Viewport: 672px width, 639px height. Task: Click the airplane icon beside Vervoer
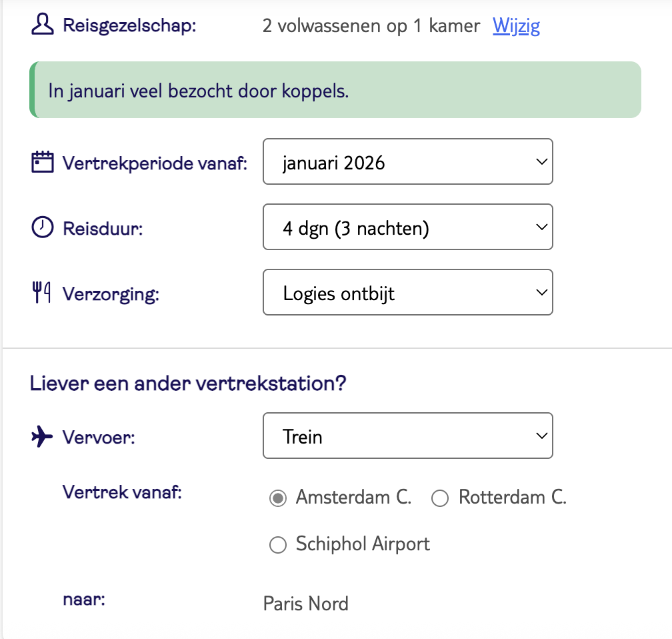(42, 437)
